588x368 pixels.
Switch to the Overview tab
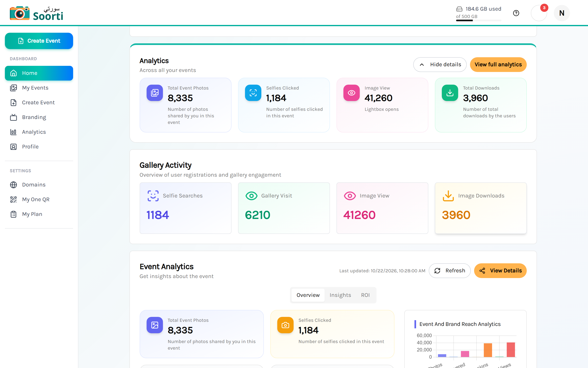308,295
